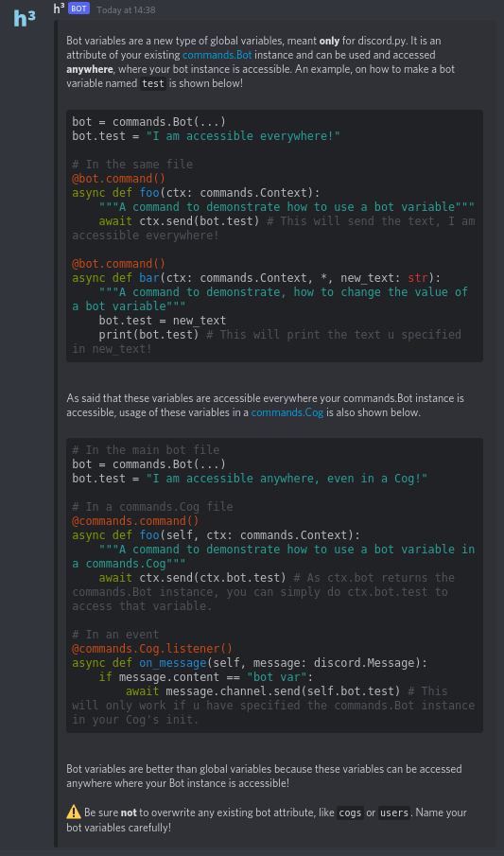Open the h³ username profile

60,9
